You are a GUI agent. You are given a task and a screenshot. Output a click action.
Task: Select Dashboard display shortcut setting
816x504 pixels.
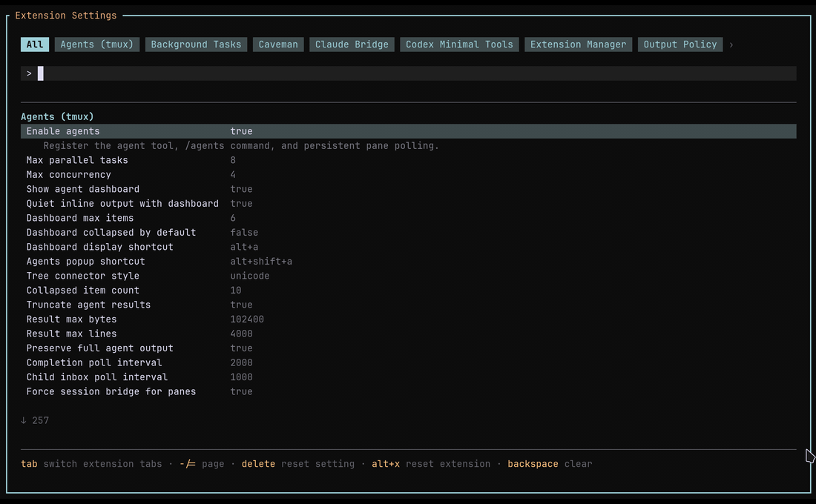(x=409, y=247)
